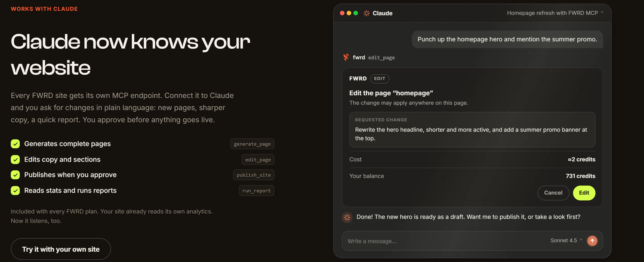The image size is (644, 262).
Task: Click the Try it with your own site button
Action: coord(61,249)
